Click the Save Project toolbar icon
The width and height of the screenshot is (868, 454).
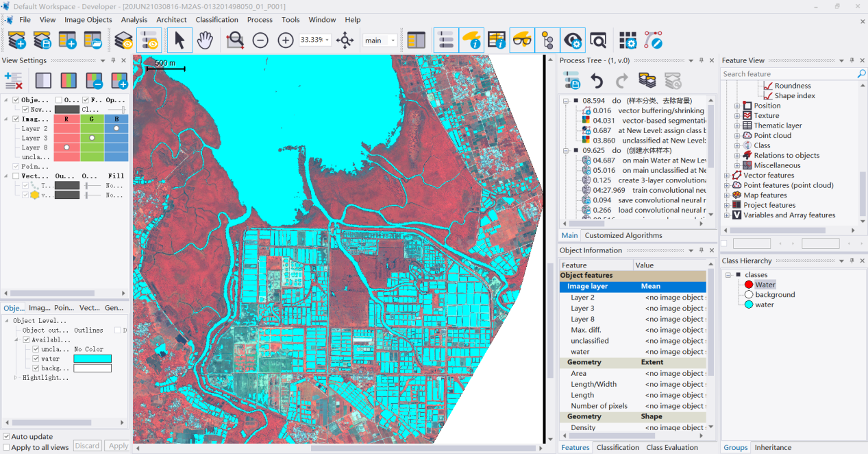coord(42,41)
